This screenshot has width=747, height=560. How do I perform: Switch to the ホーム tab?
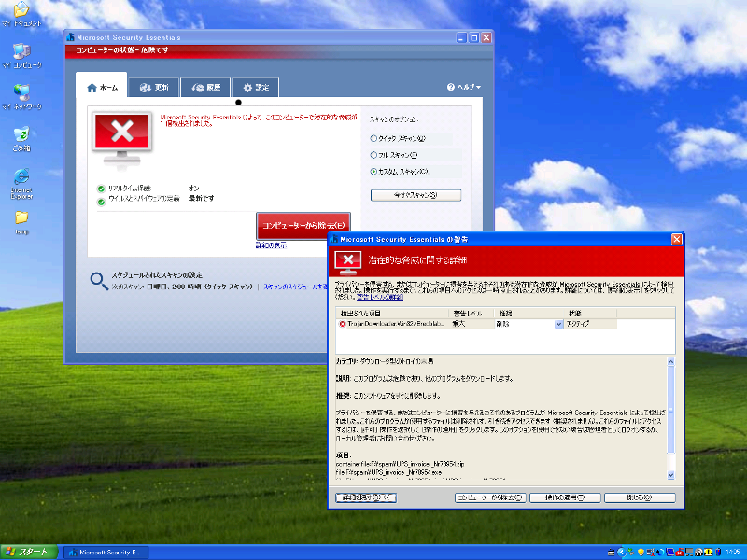102,87
